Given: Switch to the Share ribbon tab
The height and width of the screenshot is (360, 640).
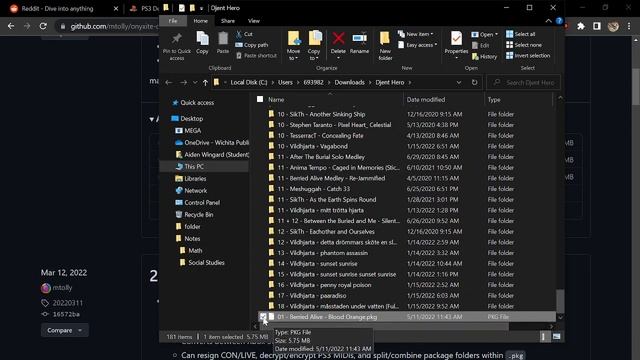Looking at the screenshot, I should 228,21.
